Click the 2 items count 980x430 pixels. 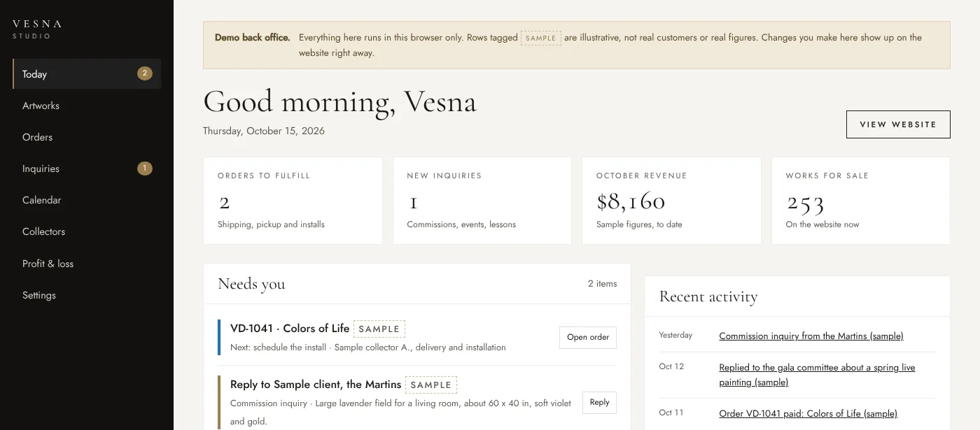pos(603,284)
